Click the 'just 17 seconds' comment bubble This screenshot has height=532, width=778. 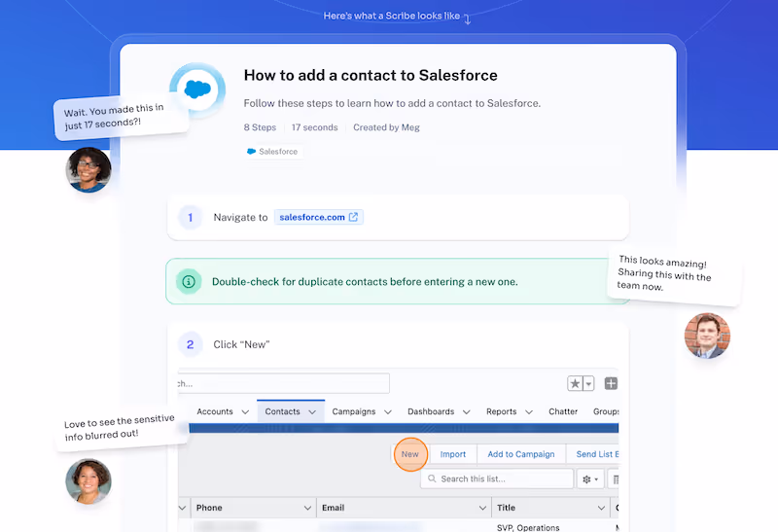point(121,117)
